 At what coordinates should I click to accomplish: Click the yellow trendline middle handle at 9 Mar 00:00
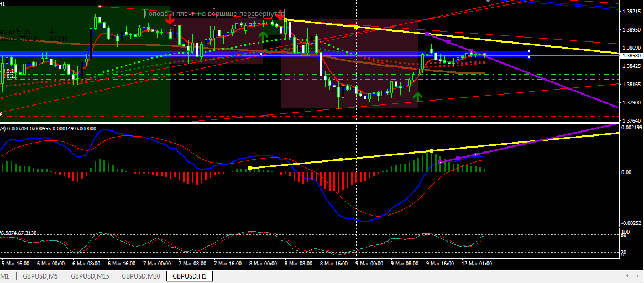[x=356, y=27]
